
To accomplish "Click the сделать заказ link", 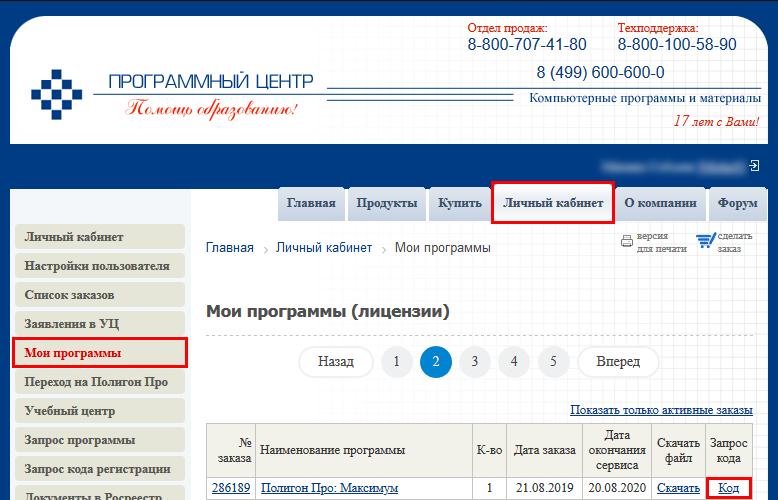I will [735, 242].
